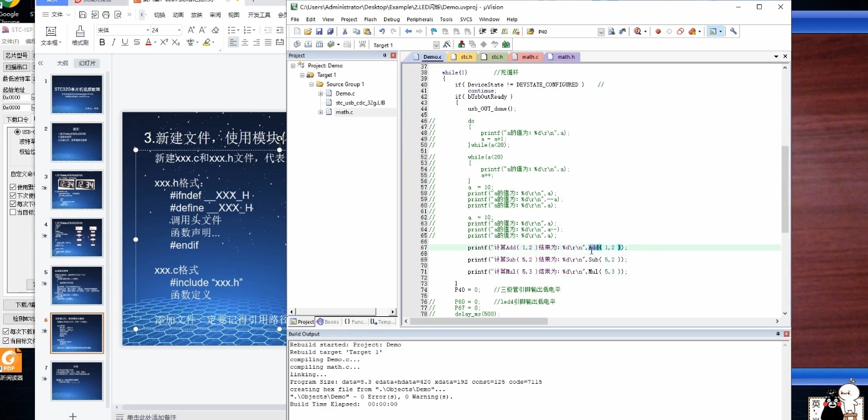868x420 pixels.
Task: Click the Download to flash icon
Action: (362, 44)
